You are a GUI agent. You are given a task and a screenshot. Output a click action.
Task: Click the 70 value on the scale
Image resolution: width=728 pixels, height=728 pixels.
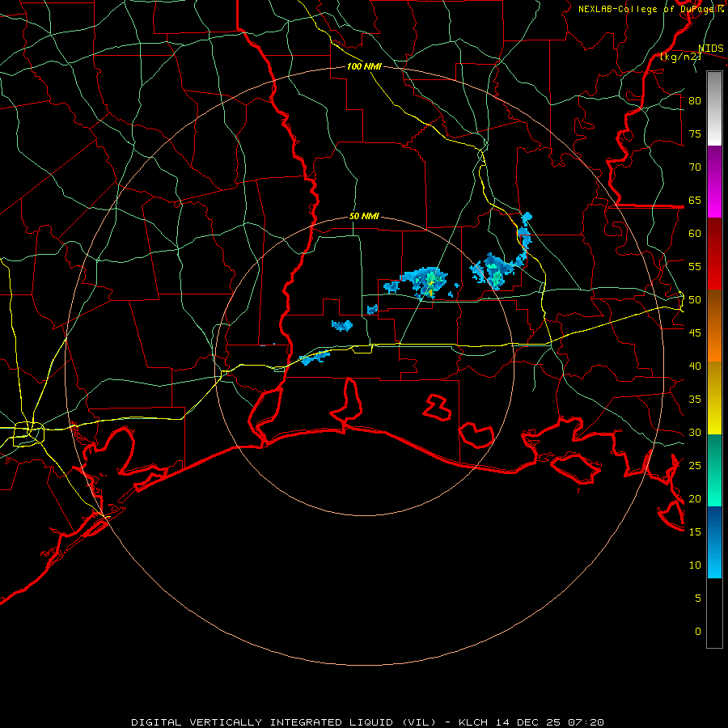click(695, 167)
